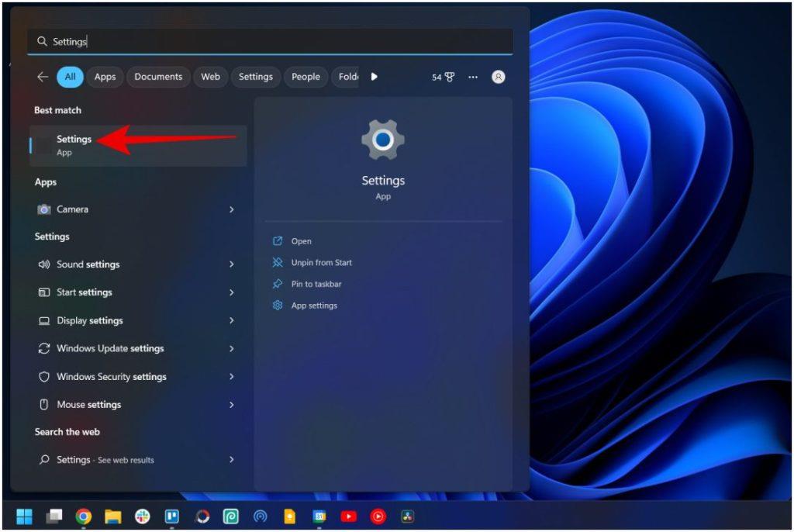Click the Windows Start button

point(24,516)
